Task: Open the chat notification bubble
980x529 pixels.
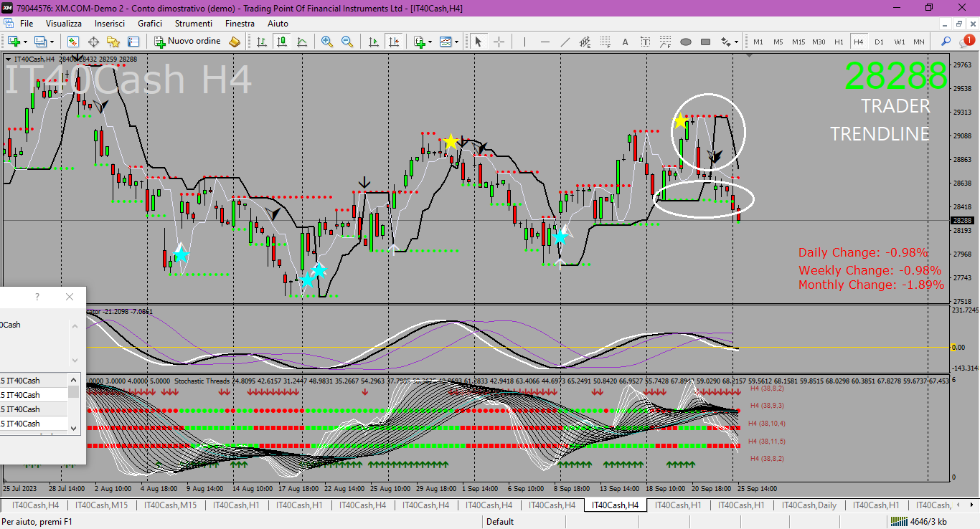Action: coord(968,42)
